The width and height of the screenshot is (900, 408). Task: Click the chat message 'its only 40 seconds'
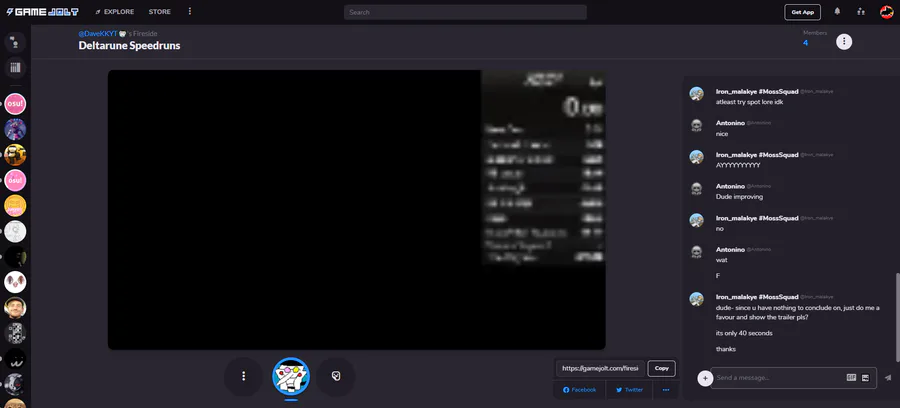coord(744,333)
